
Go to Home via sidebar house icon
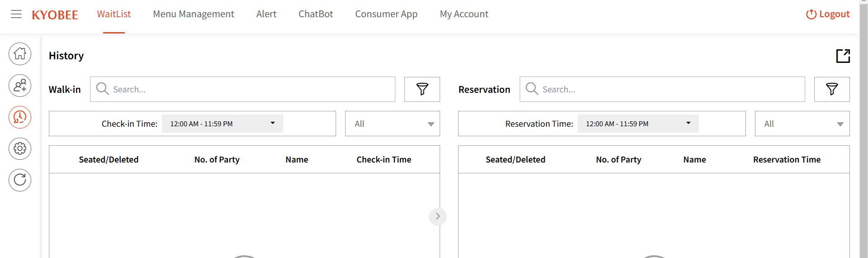(x=20, y=54)
